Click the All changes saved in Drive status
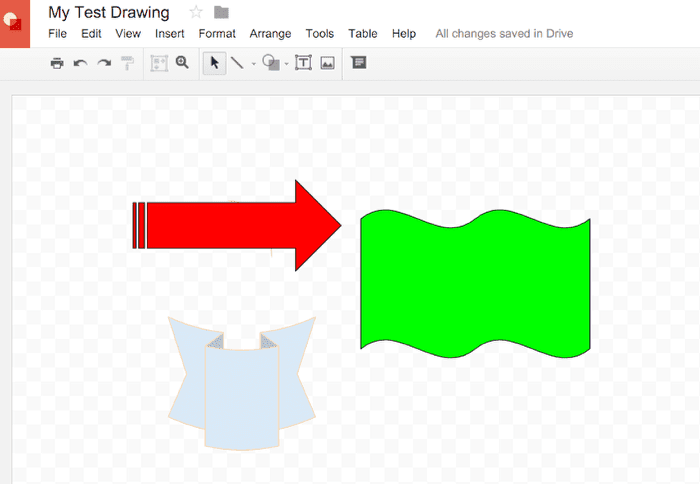700x484 pixels. (504, 33)
